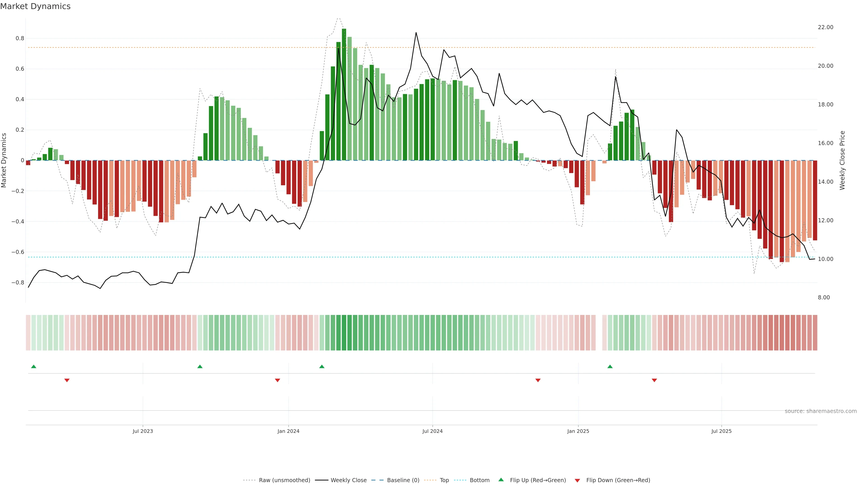
Task: Click the Market Dynamics chart title
Action: tap(35, 6)
